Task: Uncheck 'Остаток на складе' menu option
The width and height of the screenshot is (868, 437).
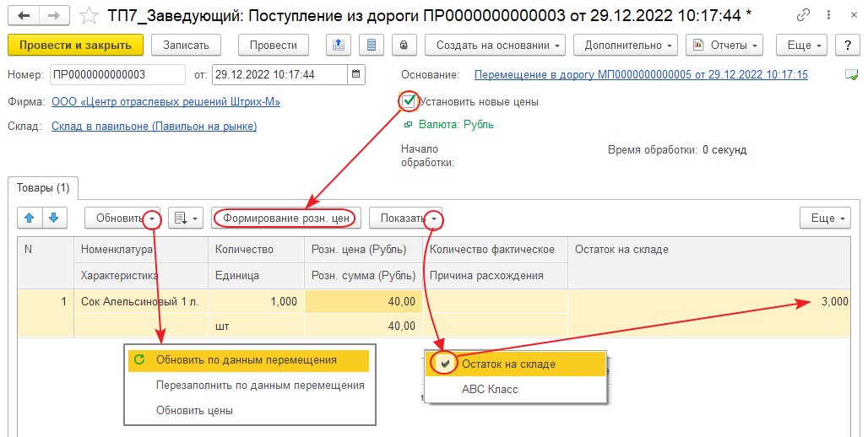Action: point(507,364)
